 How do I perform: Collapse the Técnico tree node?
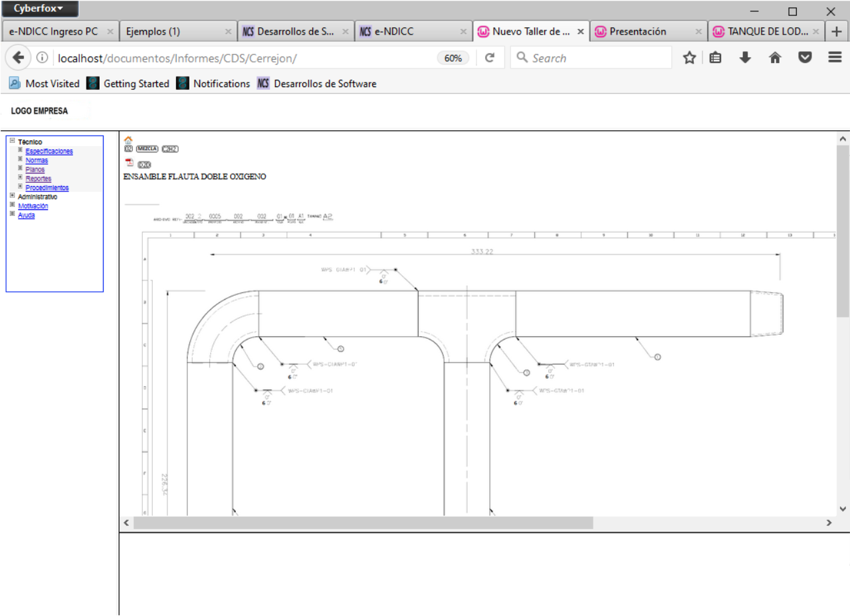(x=12, y=141)
